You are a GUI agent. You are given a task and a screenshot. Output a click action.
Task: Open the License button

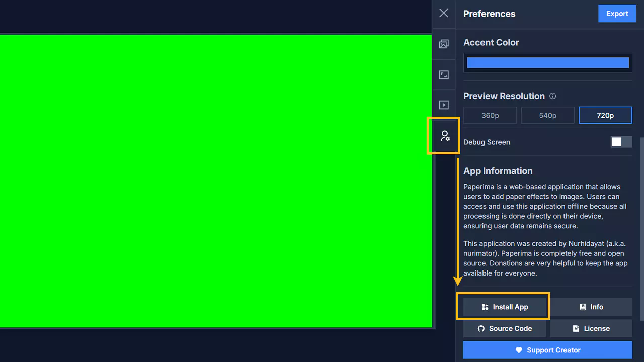click(591, 328)
